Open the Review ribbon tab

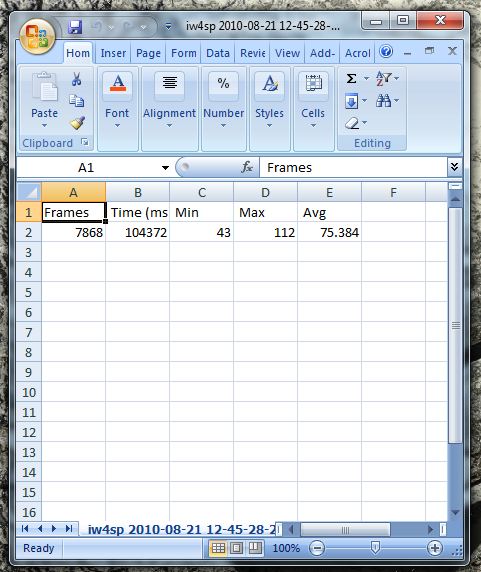pyautogui.click(x=252, y=53)
